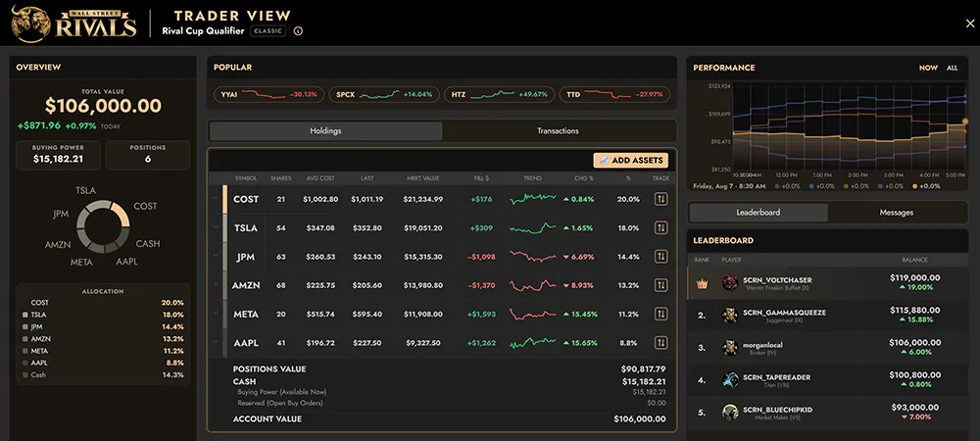This screenshot has width=980, height=441.
Task: Click the performance line chart
Action: pos(848,125)
